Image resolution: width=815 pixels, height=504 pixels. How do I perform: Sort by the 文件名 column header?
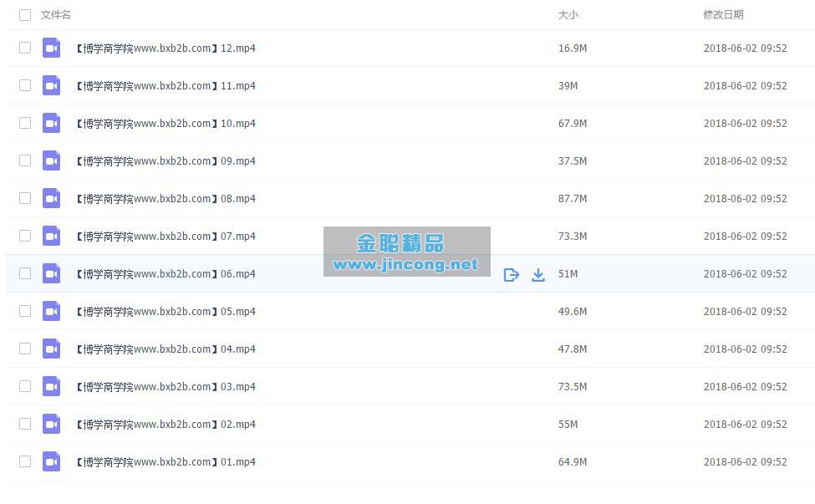coord(56,15)
